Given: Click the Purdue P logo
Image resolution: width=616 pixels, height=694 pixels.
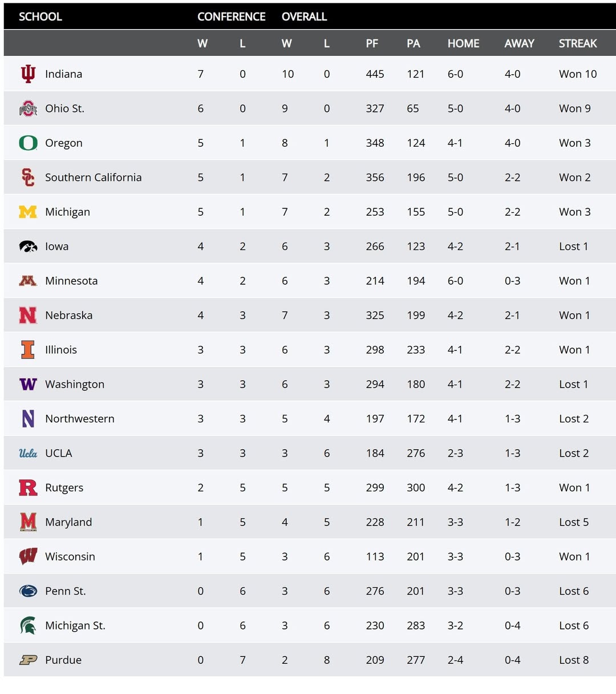Looking at the screenshot, I should click(x=28, y=660).
